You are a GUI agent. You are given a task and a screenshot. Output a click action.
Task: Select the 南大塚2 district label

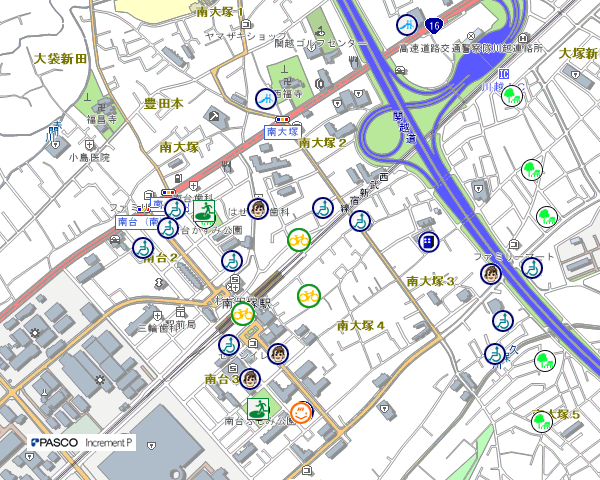click(x=323, y=143)
